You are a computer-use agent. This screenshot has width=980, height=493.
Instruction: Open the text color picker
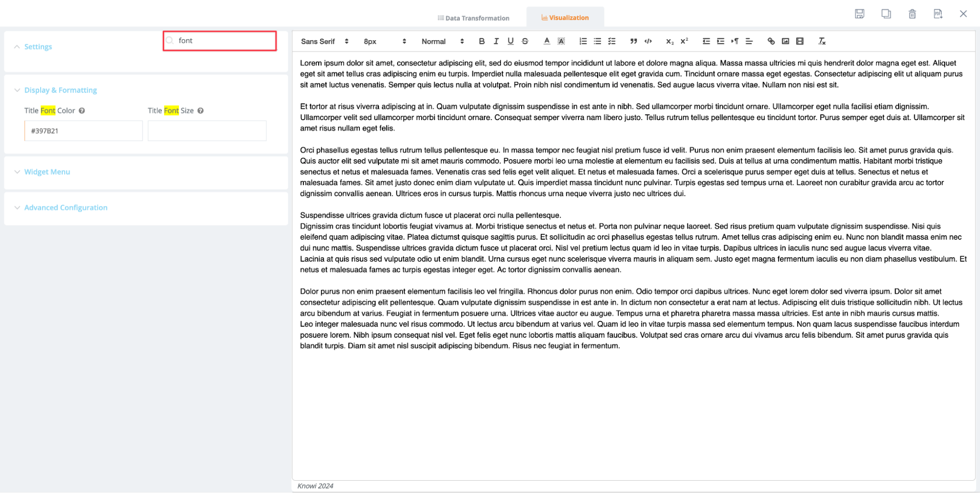click(547, 41)
